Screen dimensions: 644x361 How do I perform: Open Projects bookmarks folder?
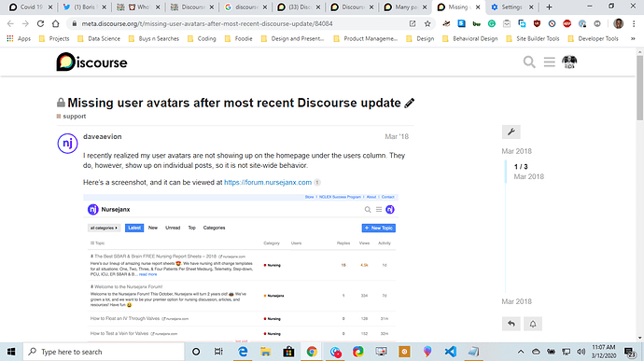(x=54, y=38)
